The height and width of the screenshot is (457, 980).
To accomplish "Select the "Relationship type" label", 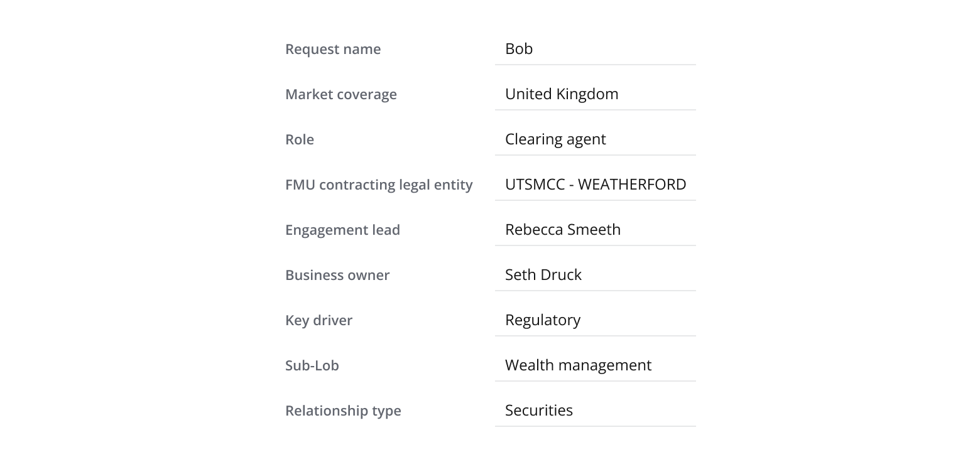I will 343,411.
